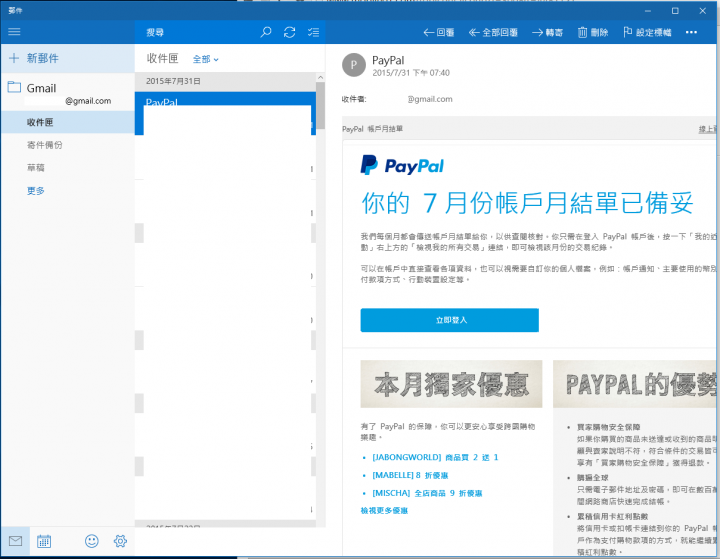Sync the mailbox with refresh icon
720x559 pixels.
(289, 32)
